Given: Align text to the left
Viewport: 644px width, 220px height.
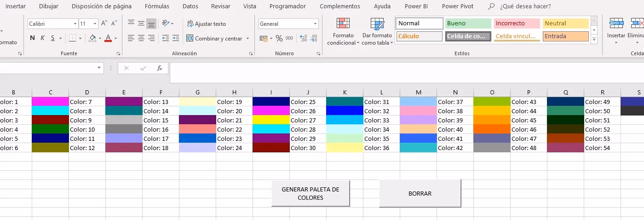Looking at the screenshot, I should click(131, 38).
